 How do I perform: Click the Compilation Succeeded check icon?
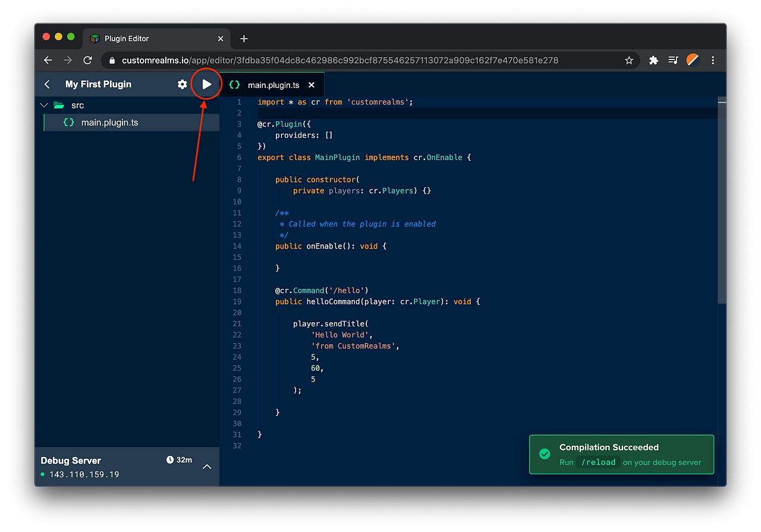(x=545, y=454)
